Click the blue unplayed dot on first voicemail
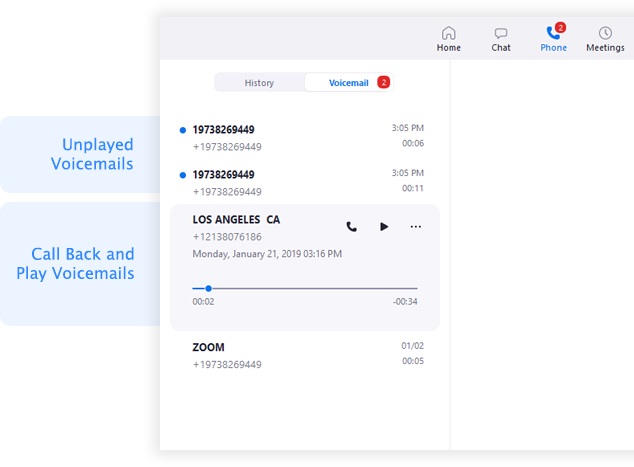Viewport: 634px width, 467px height. click(182, 130)
